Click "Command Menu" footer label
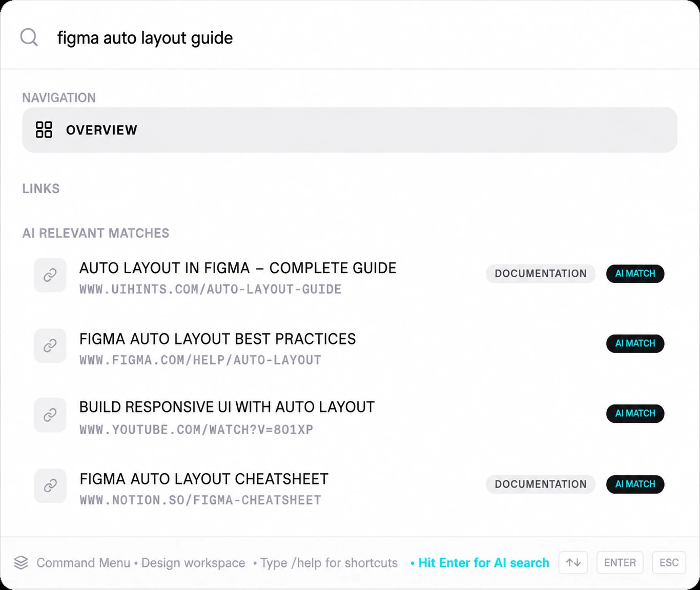This screenshot has height=590, width=700. click(x=83, y=563)
